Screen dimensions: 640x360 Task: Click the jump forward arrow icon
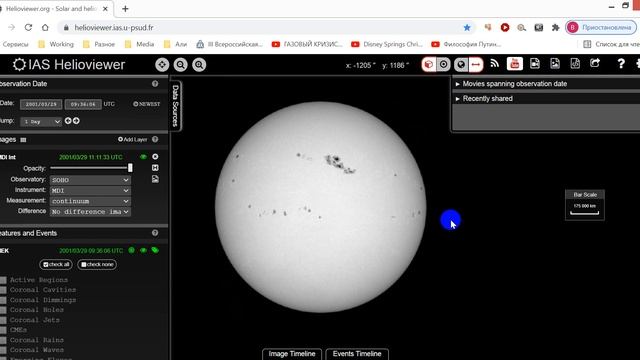coord(76,121)
